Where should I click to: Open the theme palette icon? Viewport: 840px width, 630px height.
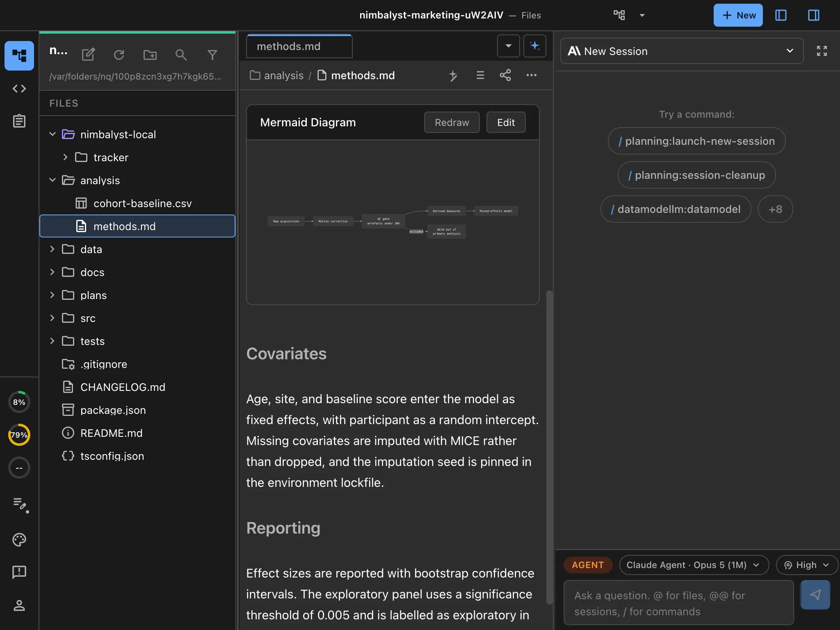coord(19,539)
